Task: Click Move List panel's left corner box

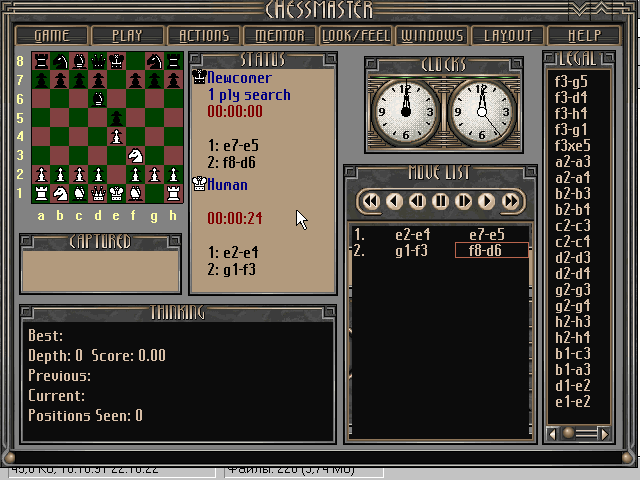Action: [351, 171]
